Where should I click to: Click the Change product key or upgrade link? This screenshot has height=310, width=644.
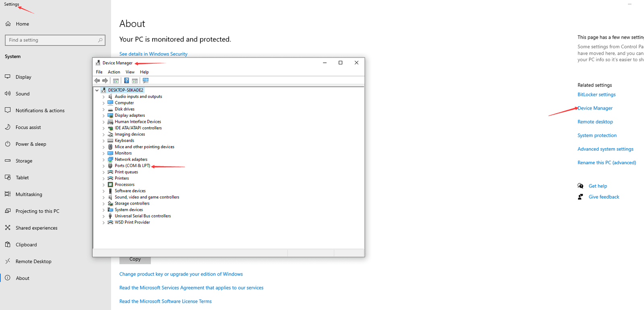181,274
